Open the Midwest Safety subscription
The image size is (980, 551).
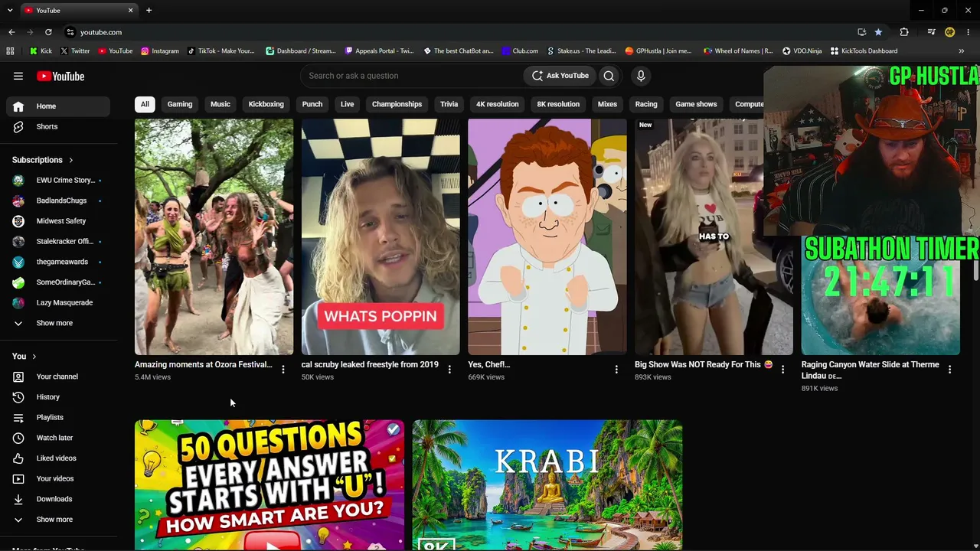[58, 221]
